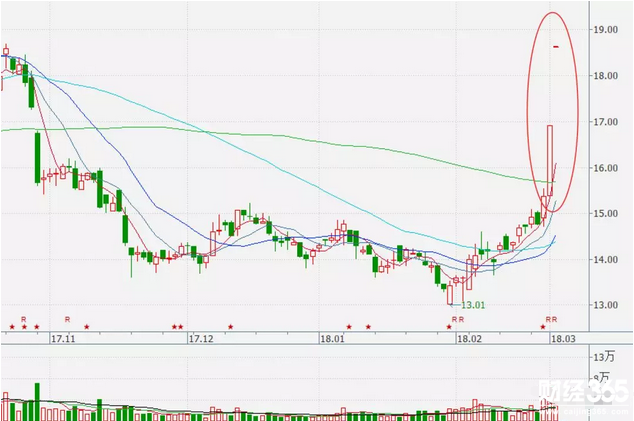Click the small red dash candle above 18.00
The height and width of the screenshot is (421, 634).
click(x=556, y=47)
